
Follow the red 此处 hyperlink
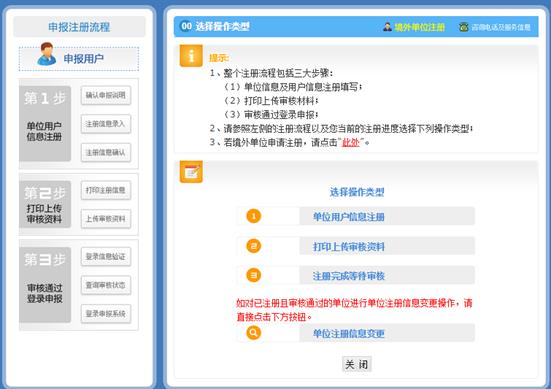350,142
